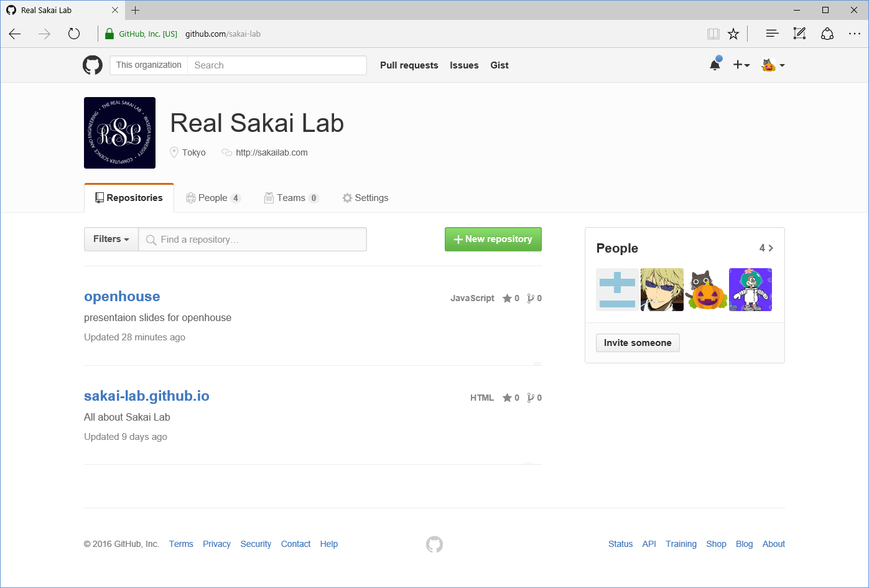Click the Tokyo location text
869x588 pixels.
coord(194,152)
